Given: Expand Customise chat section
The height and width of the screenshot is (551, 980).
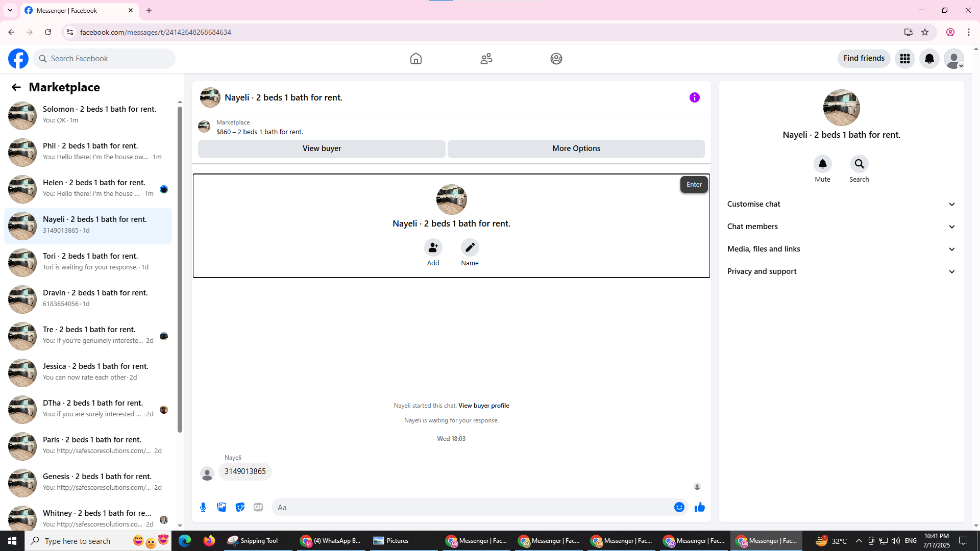Looking at the screenshot, I should pos(841,204).
